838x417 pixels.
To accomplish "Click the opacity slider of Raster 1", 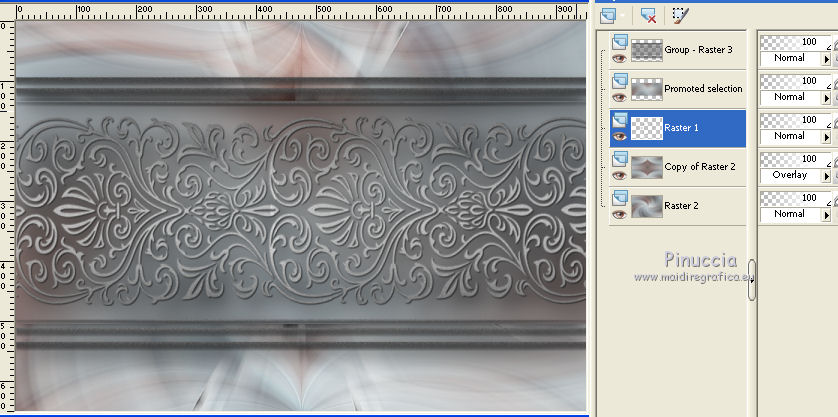I will tap(795, 120).
